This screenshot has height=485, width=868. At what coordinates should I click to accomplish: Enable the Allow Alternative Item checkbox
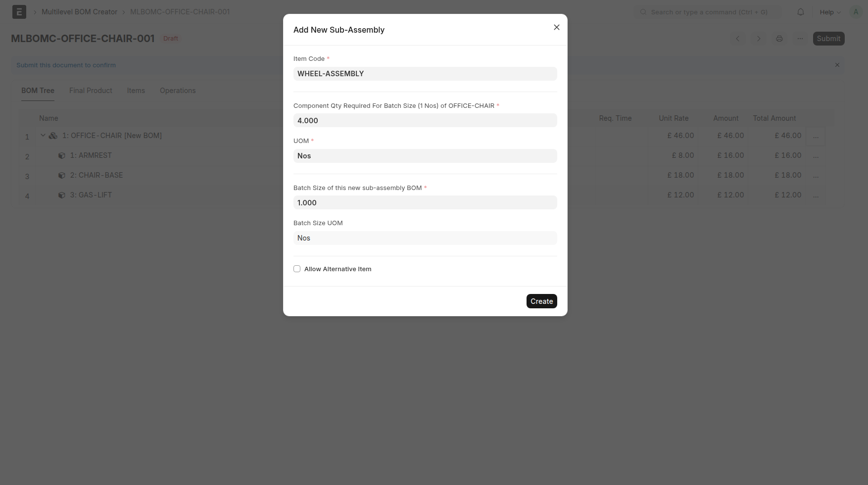coord(297,268)
